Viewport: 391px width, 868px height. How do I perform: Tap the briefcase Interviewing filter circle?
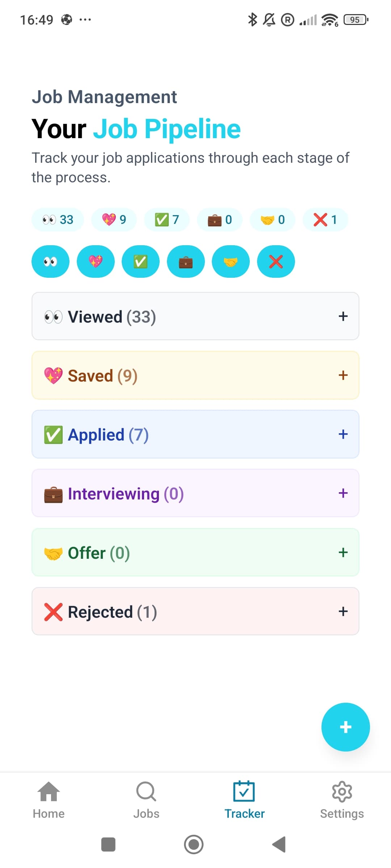186,261
